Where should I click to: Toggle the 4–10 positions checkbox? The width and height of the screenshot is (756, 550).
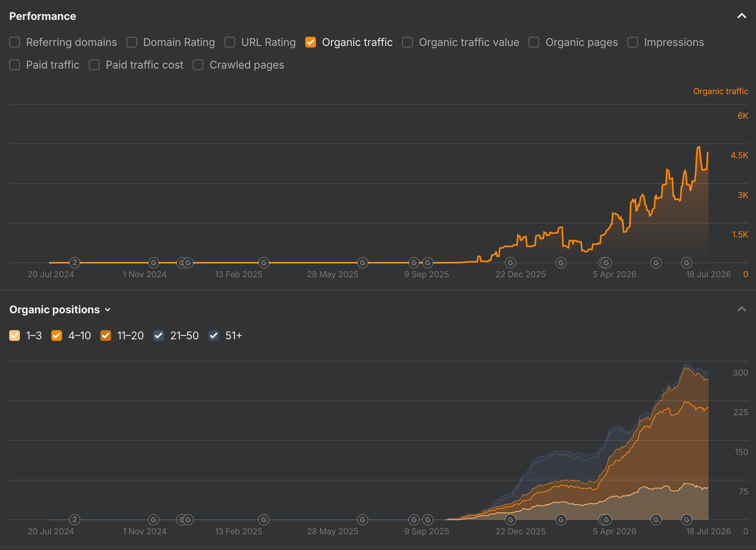tap(57, 336)
